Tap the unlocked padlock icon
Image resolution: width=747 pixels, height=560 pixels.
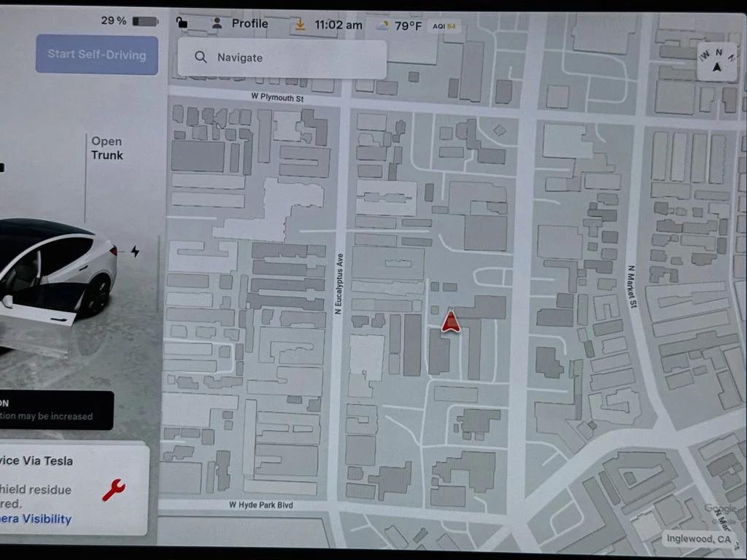(182, 23)
